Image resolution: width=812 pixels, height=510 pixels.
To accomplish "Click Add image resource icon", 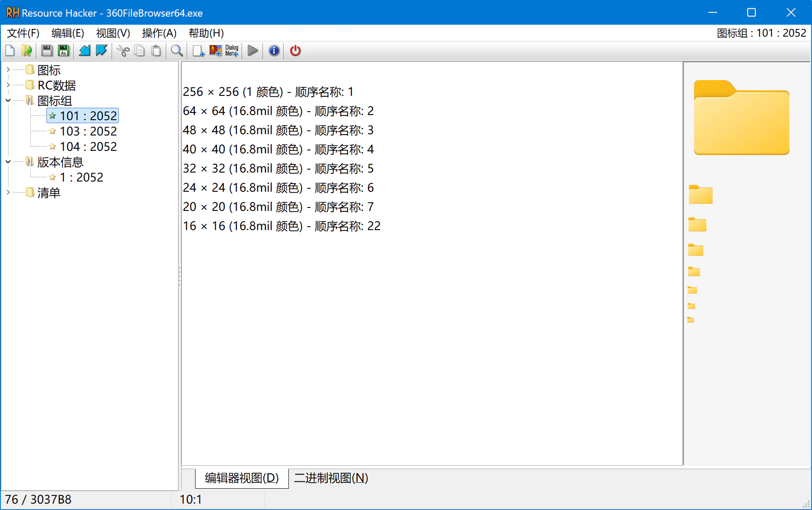I will click(216, 51).
